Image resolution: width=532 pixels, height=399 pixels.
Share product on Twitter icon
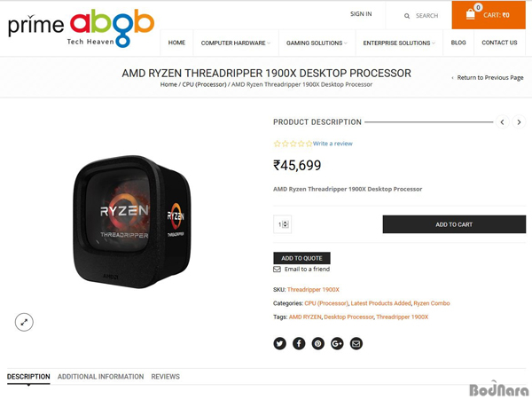tap(279, 344)
